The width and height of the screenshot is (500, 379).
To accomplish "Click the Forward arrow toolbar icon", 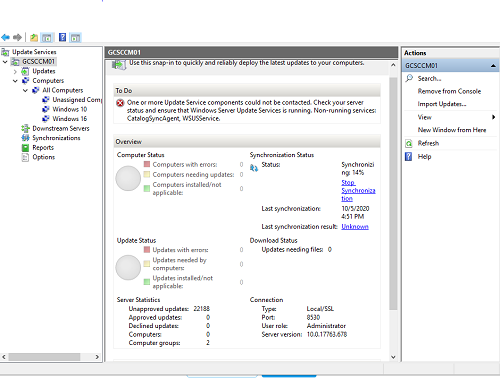I will [17, 37].
